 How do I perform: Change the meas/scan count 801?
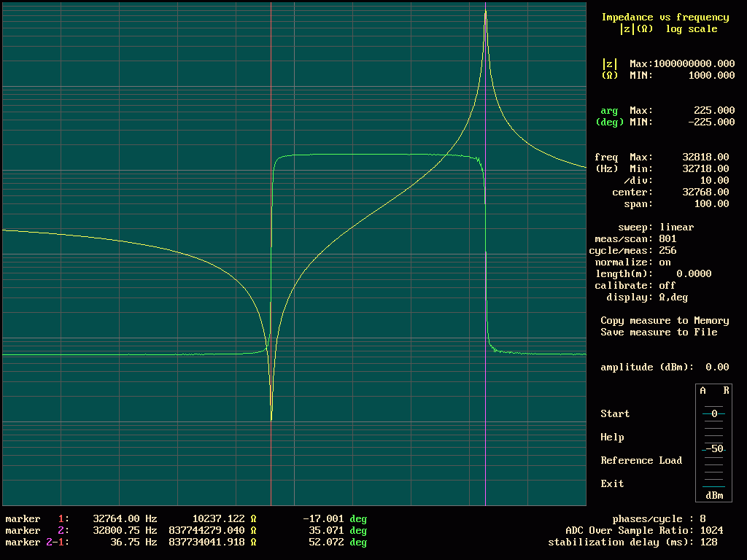click(667, 238)
